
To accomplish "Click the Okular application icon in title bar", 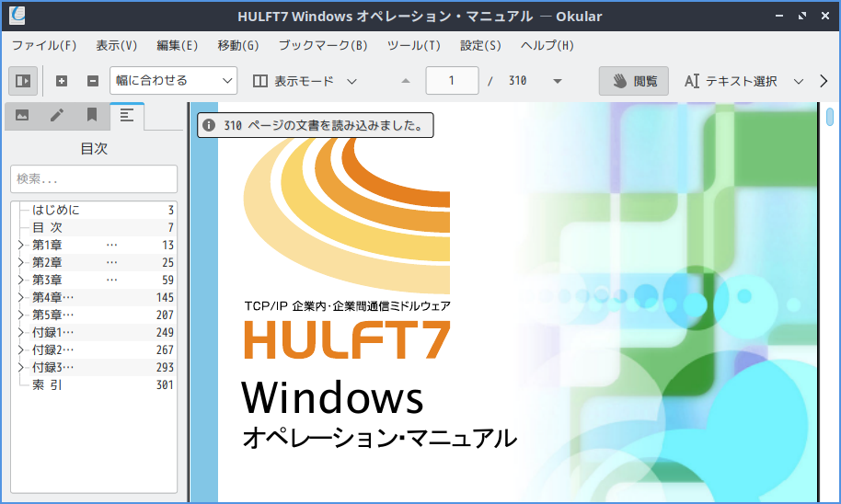I will point(17,15).
